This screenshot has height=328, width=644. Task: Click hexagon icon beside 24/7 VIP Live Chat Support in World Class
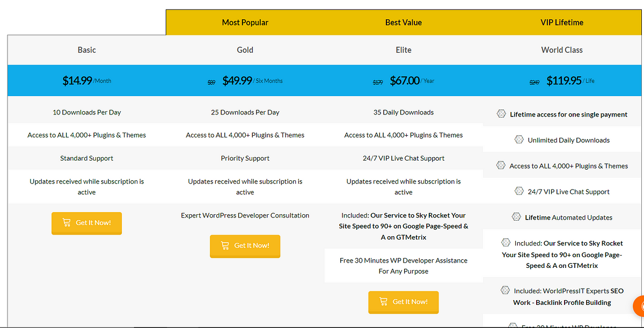click(x=519, y=191)
